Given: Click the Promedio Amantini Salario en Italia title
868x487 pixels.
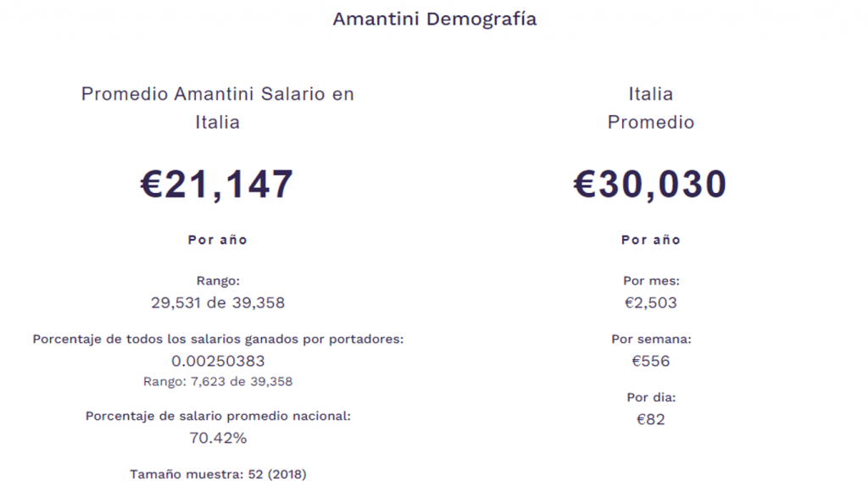Looking at the screenshot, I should 217,108.
